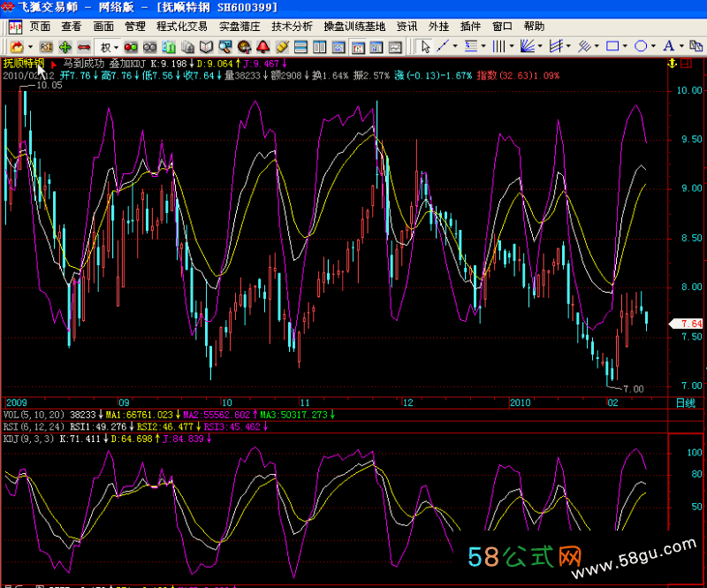Image resolution: width=707 pixels, height=588 pixels.
Task: Open the text tool dropdown arrow
Action: coord(681,46)
